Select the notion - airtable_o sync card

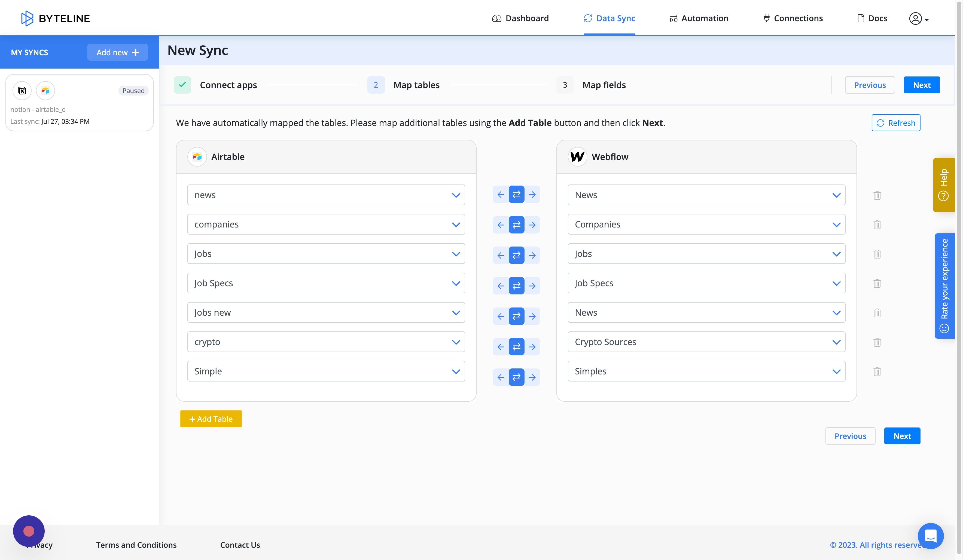click(80, 103)
